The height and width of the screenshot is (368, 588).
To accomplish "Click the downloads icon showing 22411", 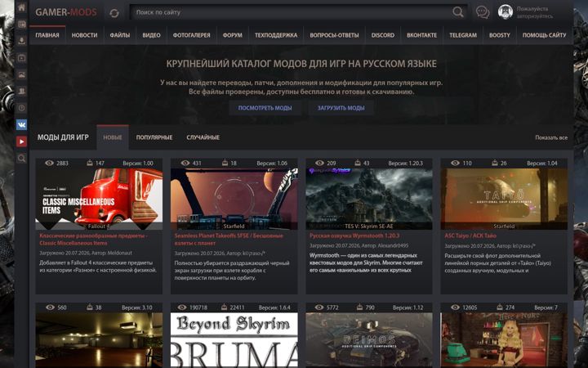I will [224, 307].
